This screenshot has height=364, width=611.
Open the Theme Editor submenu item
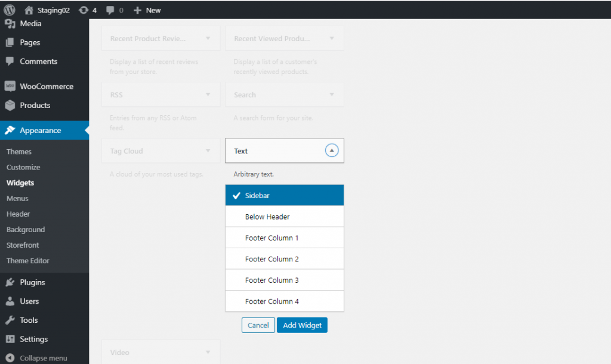[28, 261]
